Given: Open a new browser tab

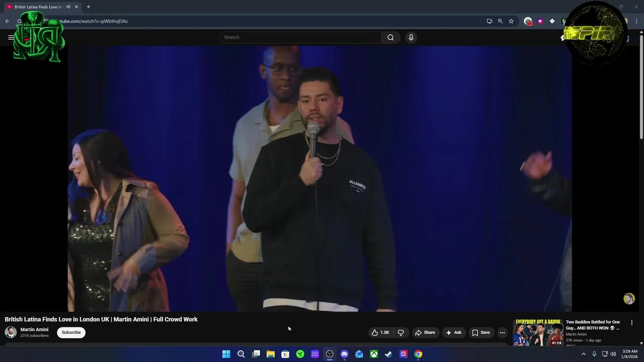Looking at the screenshot, I should pos(89,7).
